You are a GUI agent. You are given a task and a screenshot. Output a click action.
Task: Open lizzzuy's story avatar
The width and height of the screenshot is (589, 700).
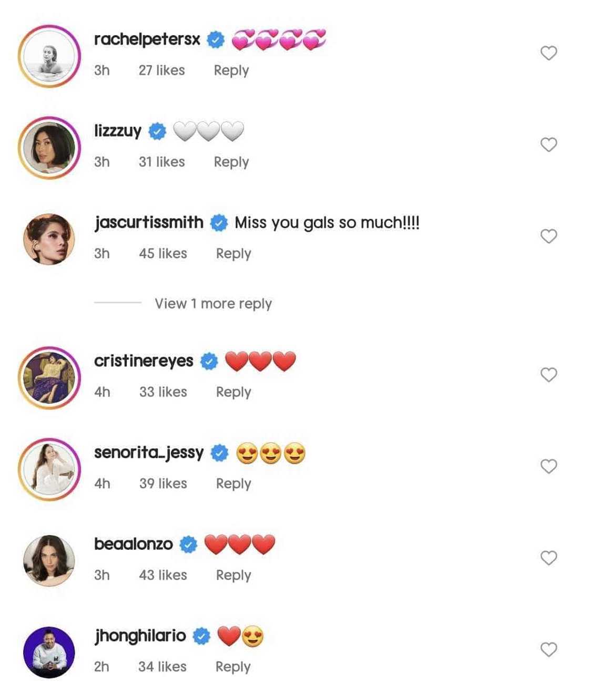49,148
